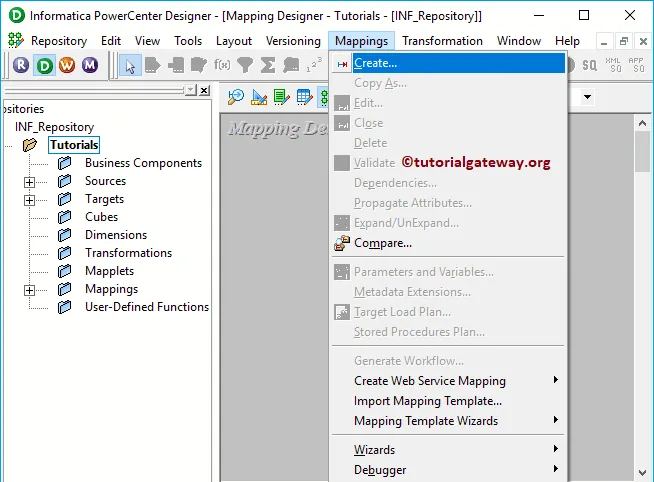Click workspace scrollbar up arrow
Screen dimensions: 654x482
click(x=642, y=123)
